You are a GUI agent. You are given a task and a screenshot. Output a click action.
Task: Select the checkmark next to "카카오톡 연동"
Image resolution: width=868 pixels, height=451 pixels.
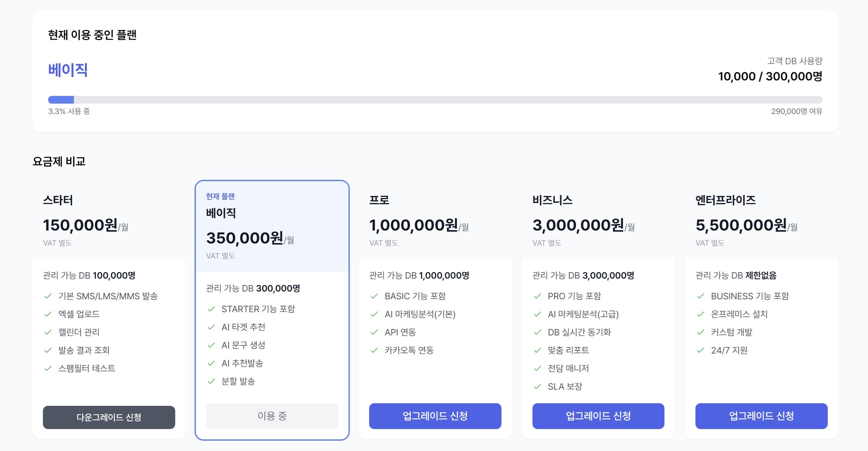coord(374,351)
